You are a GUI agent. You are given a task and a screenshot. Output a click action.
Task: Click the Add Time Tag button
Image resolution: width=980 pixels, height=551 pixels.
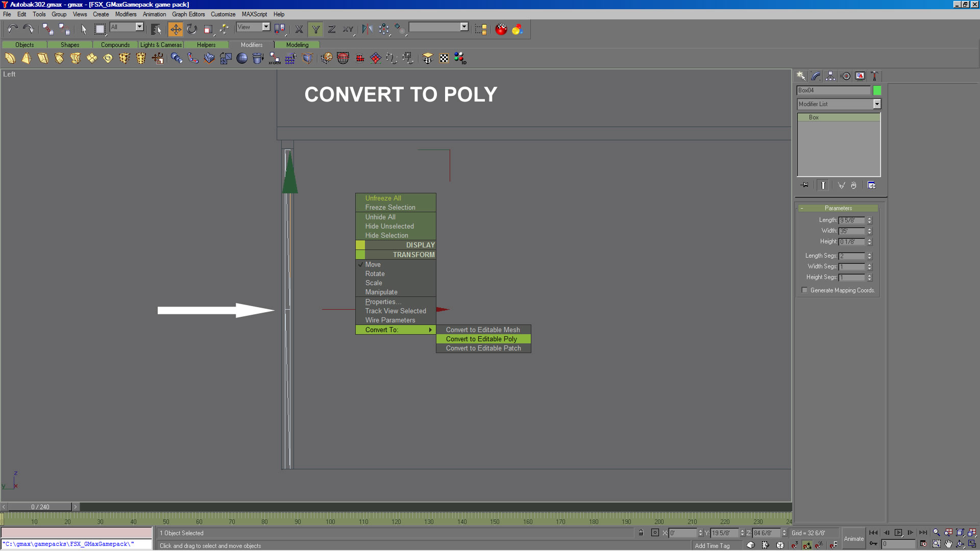(x=712, y=545)
